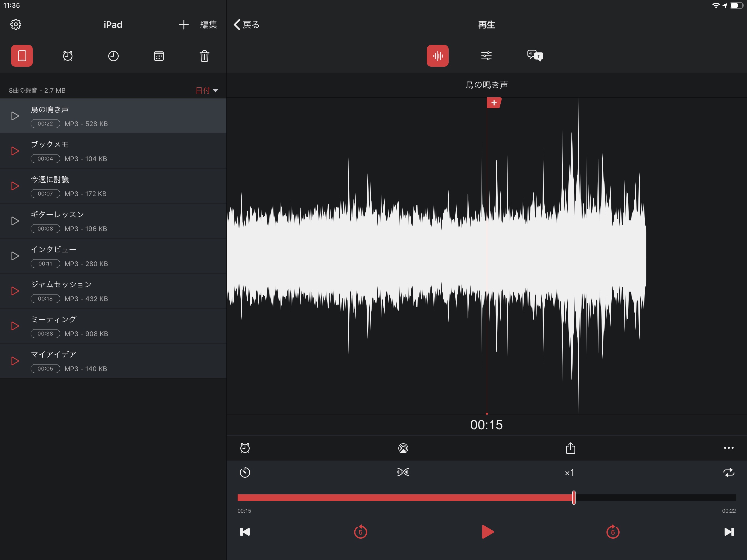Play the 今週に討議 recording

(15, 186)
